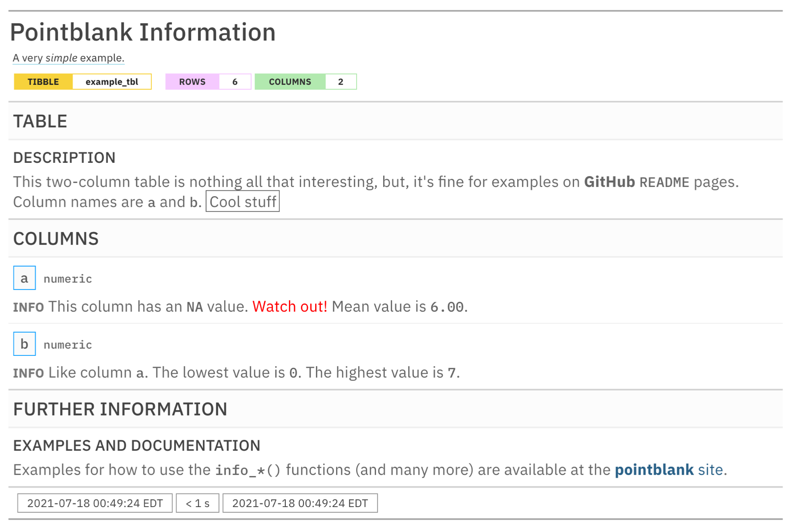Click the Pointblank Information title
This screenshot has width=795, height=532.
(x=143, y=32)
